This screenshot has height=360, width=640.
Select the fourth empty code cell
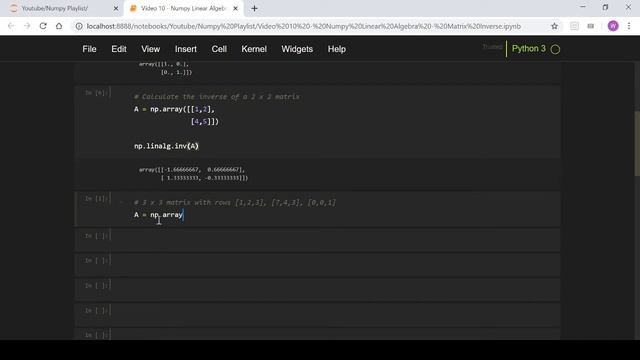coord(317,314)
